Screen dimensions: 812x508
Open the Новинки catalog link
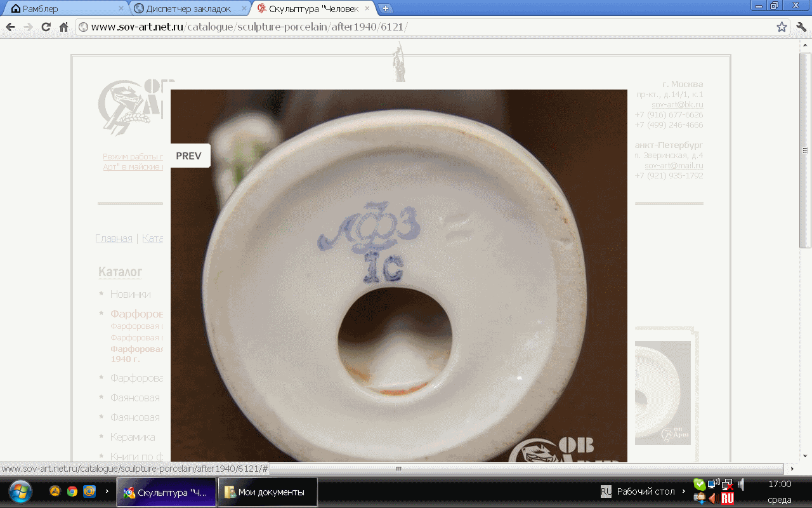pyautogui.click(x=130, y=294)
